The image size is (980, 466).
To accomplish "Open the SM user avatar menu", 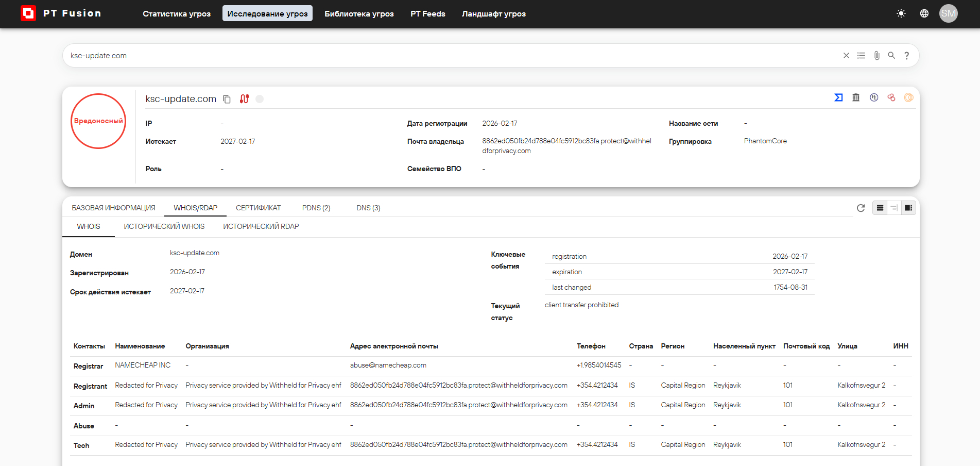I will (949, 13).
